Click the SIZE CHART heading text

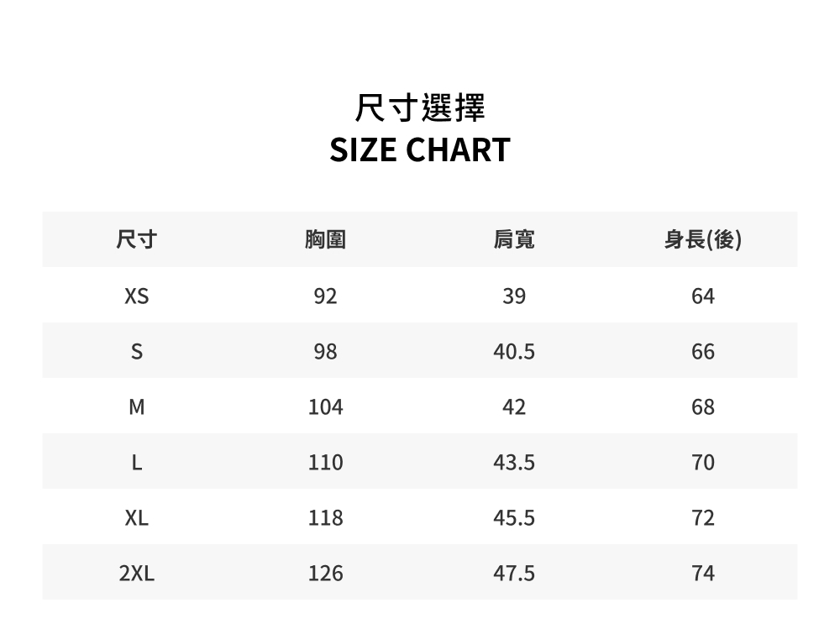[420, 150]
